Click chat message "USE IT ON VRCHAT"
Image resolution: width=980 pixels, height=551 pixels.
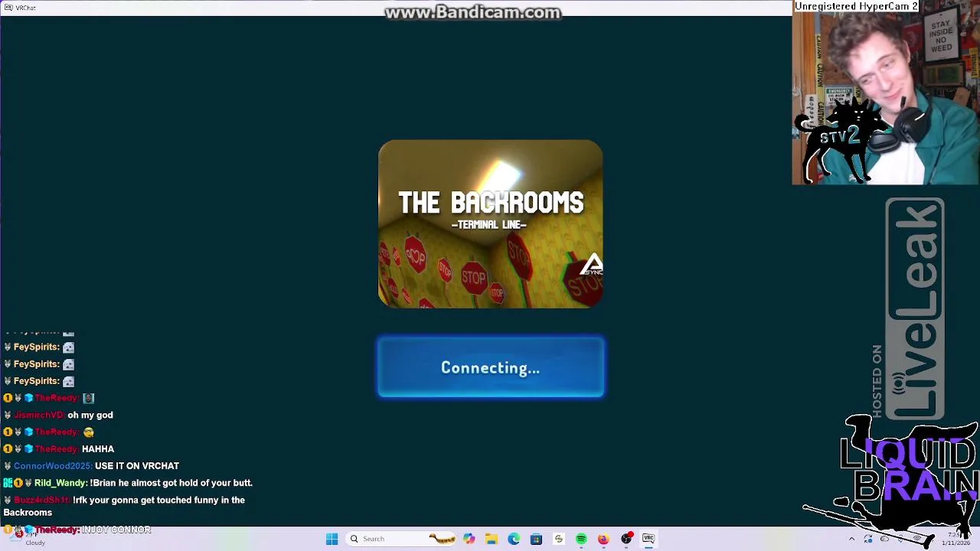tap(137, 466)
